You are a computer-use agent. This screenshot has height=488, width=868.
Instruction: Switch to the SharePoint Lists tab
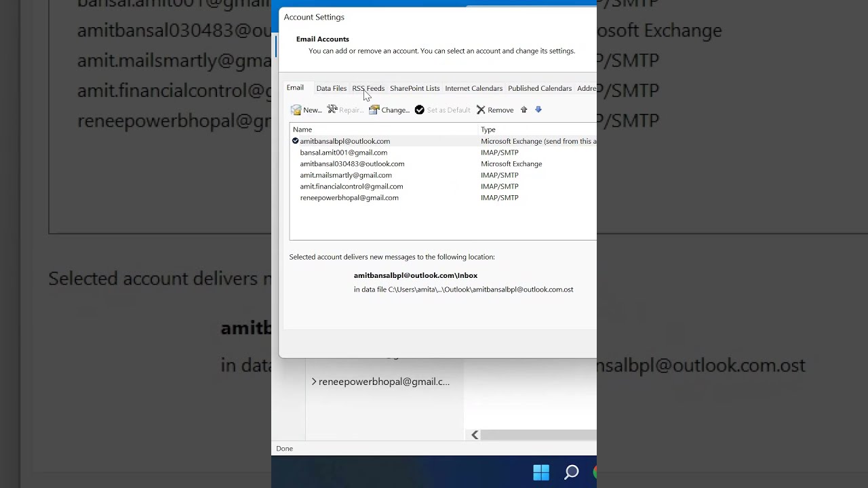click(415, 88)
